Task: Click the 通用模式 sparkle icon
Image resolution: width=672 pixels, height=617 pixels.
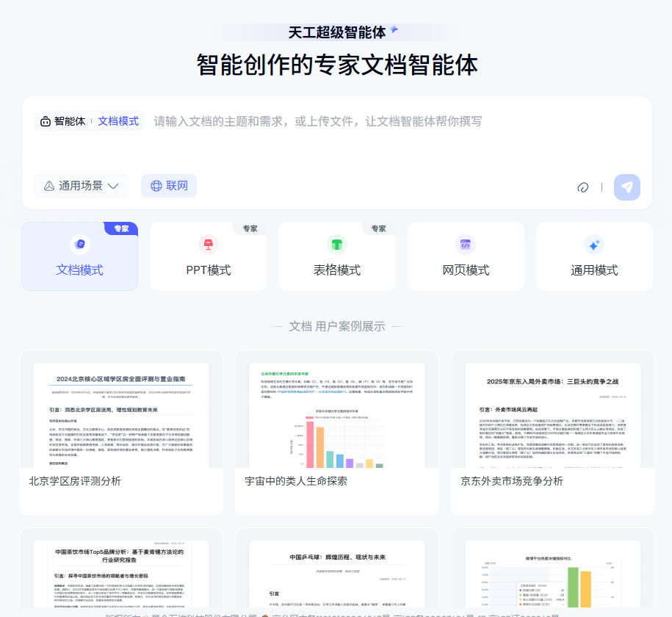Action: pos(594,245)
